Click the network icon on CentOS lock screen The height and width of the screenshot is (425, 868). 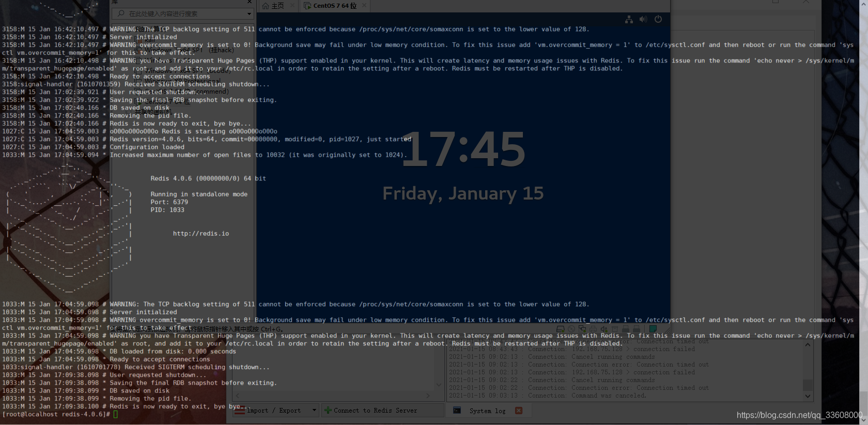coord(629,20)
